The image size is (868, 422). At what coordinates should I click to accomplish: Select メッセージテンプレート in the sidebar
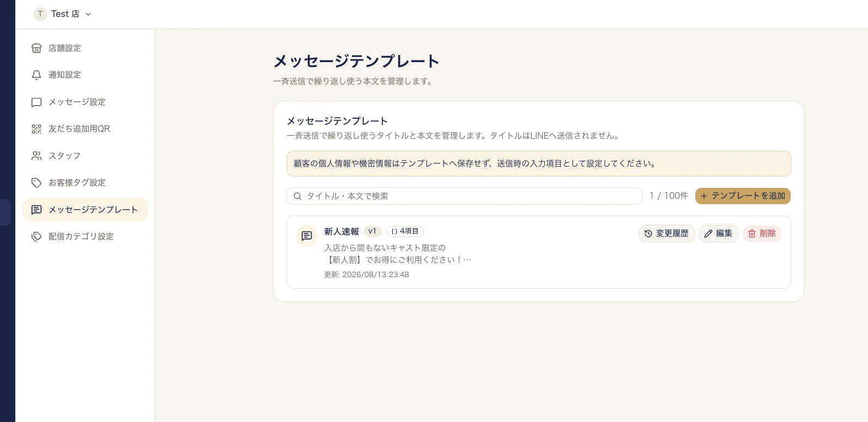(85, 210)
